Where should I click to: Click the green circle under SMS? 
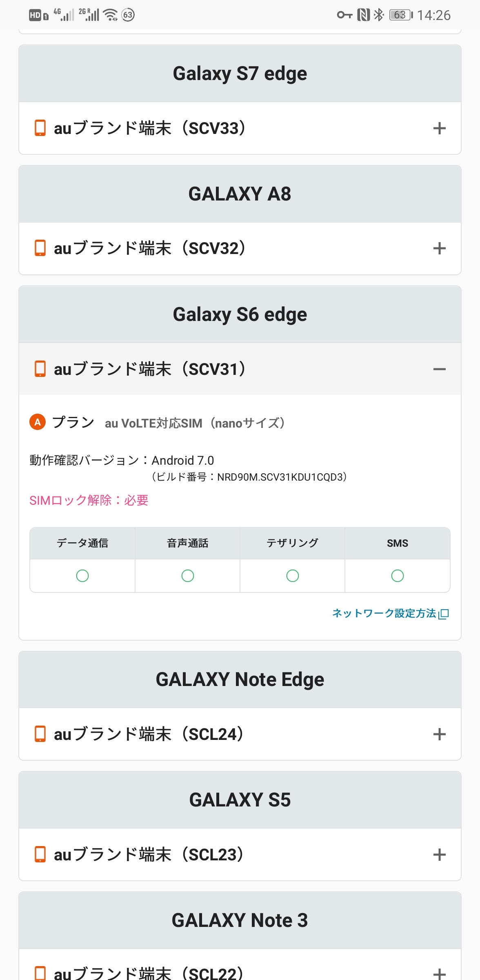point(398,576)
